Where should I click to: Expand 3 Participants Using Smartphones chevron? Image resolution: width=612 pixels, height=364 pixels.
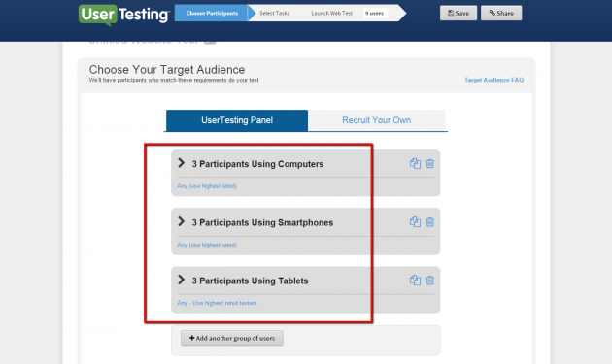pyautogui.click(x=181, y=221)
